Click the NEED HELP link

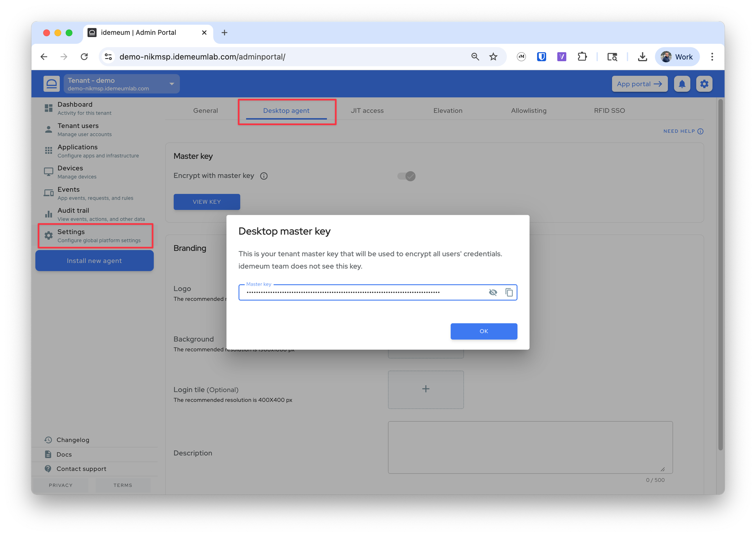tap(683, 131)
